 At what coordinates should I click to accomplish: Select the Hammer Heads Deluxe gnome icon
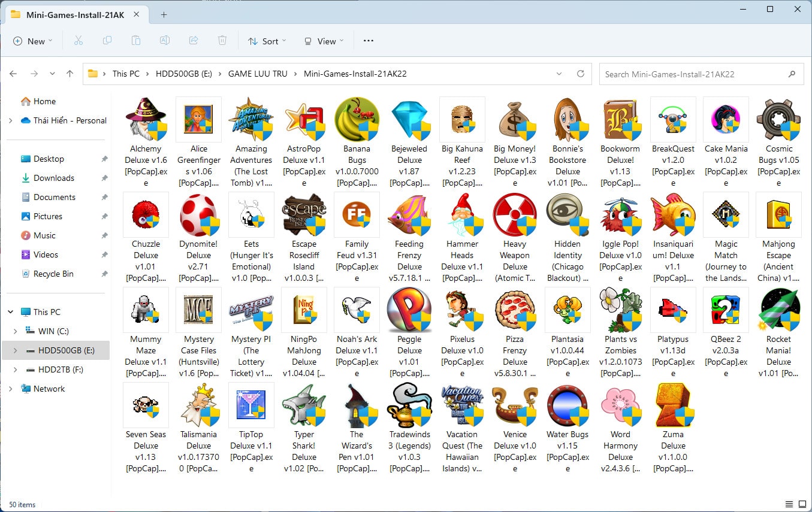point(462,214)
